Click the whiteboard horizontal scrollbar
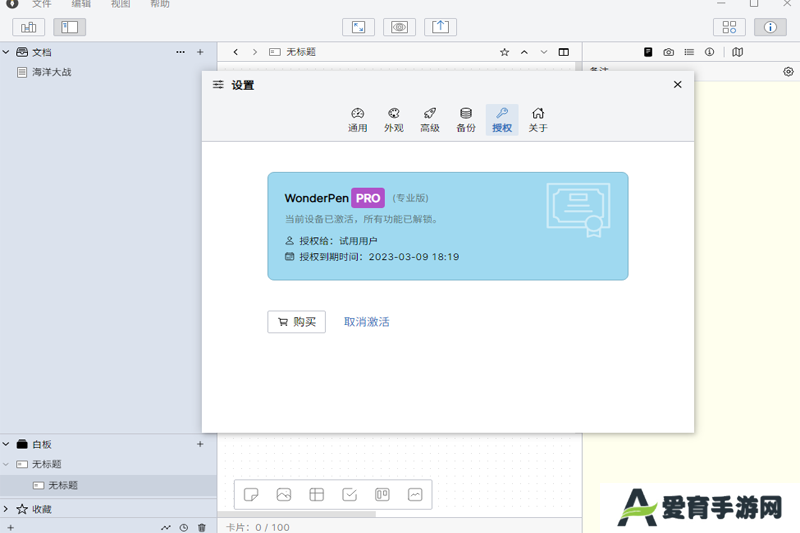 point(297,514)
